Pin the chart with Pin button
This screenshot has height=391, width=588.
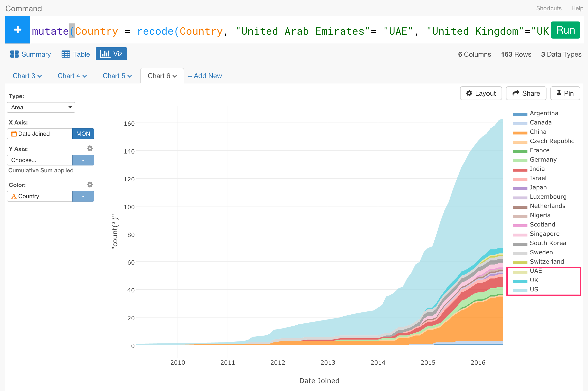(565, 93)
